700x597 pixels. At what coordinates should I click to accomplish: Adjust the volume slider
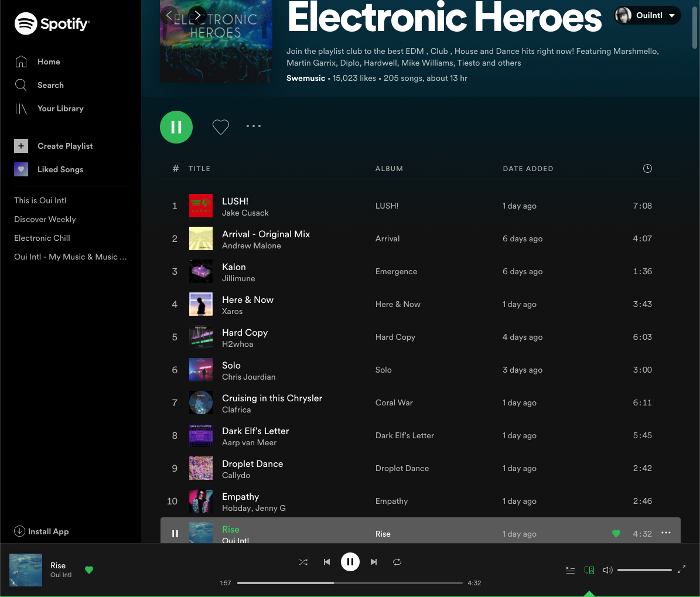tap(644, 570)
